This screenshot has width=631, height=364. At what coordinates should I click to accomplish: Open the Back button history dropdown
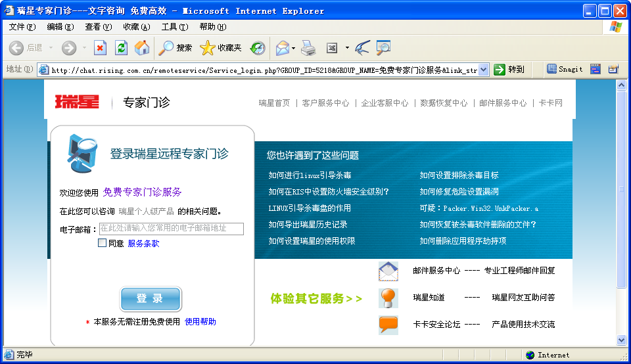pos(51,48)
